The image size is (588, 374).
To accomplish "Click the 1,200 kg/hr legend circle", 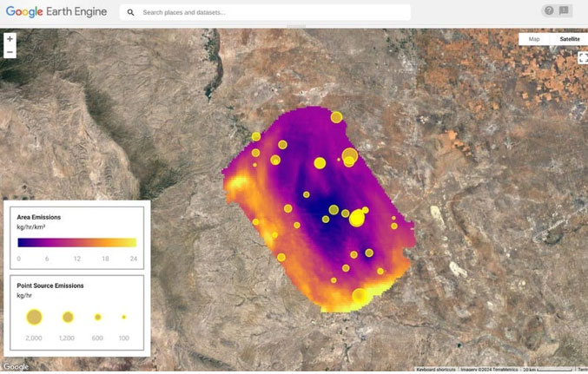I will click(68, 318).
